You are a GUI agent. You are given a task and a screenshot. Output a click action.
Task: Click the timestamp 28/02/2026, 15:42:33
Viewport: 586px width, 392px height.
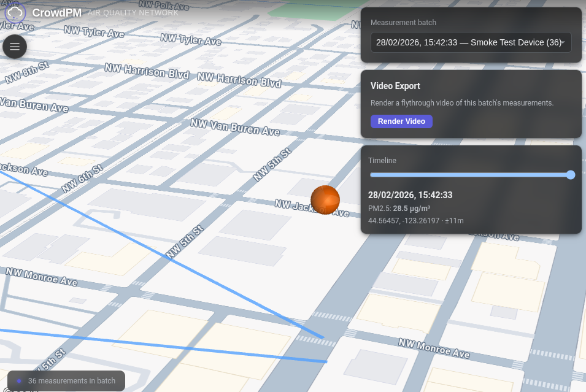[x=410, y=195]
